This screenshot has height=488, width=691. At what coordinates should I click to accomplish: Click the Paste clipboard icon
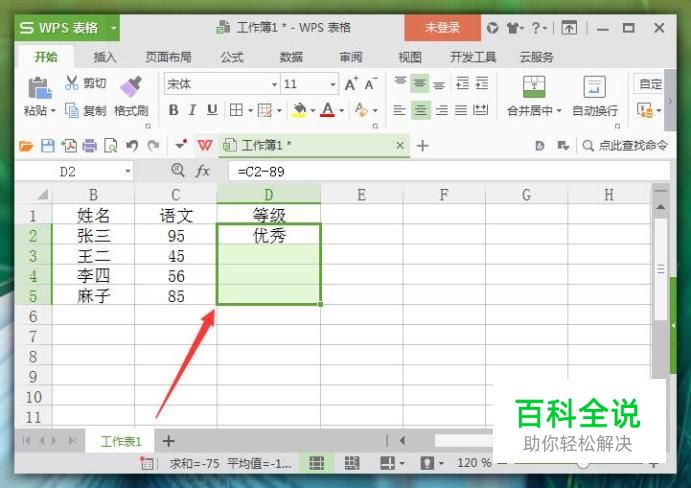point(40,87)
